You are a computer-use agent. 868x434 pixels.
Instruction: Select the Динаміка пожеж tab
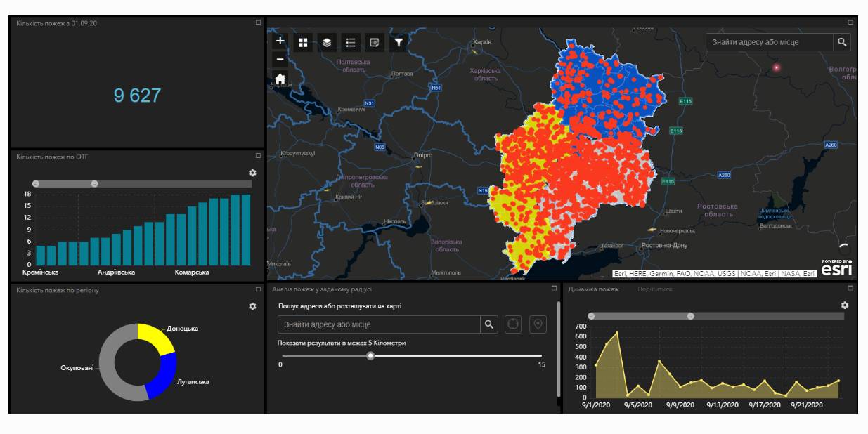593,289
